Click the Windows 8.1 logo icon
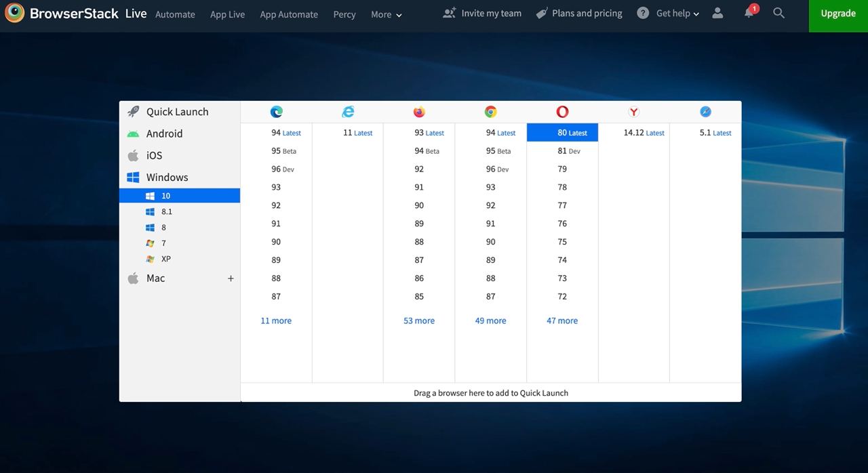This screenshot has height=473, width=868. (150, 211)
